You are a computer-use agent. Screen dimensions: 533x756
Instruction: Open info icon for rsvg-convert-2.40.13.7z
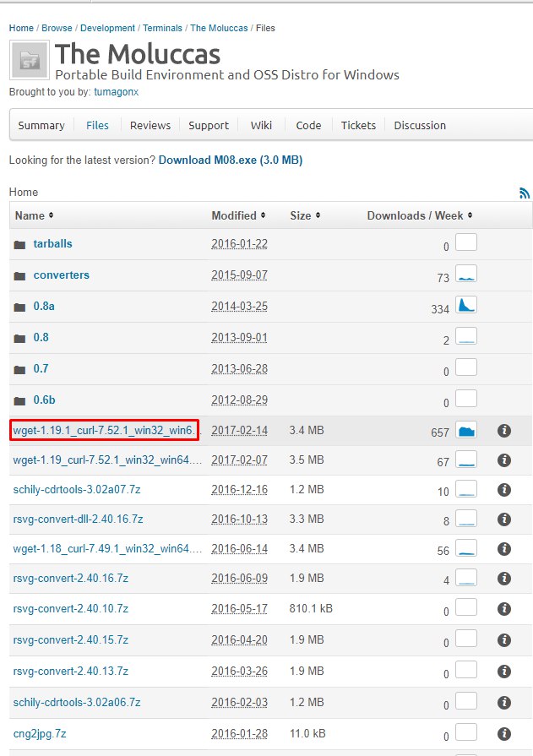[504, 672]
